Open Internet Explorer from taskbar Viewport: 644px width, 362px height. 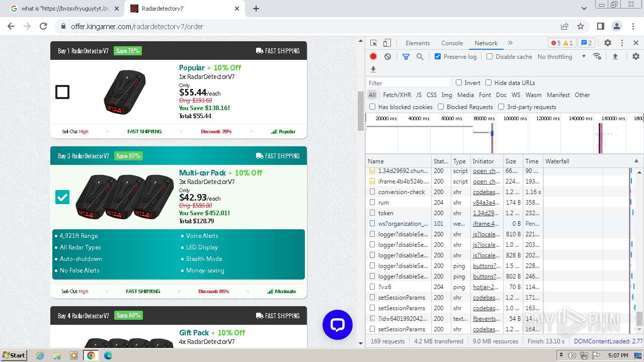click(40, 355)
